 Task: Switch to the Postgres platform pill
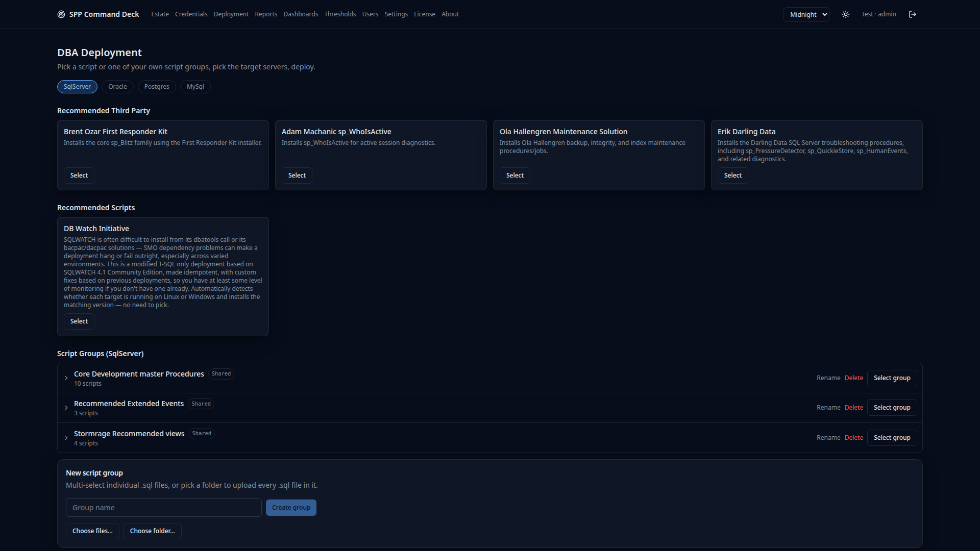coord(157,87)
